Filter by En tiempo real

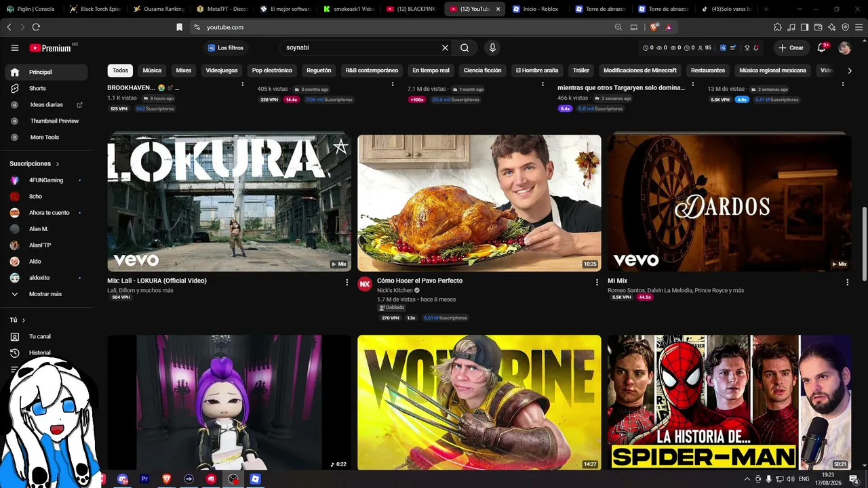pyautogui.click(x=431, y=70)
